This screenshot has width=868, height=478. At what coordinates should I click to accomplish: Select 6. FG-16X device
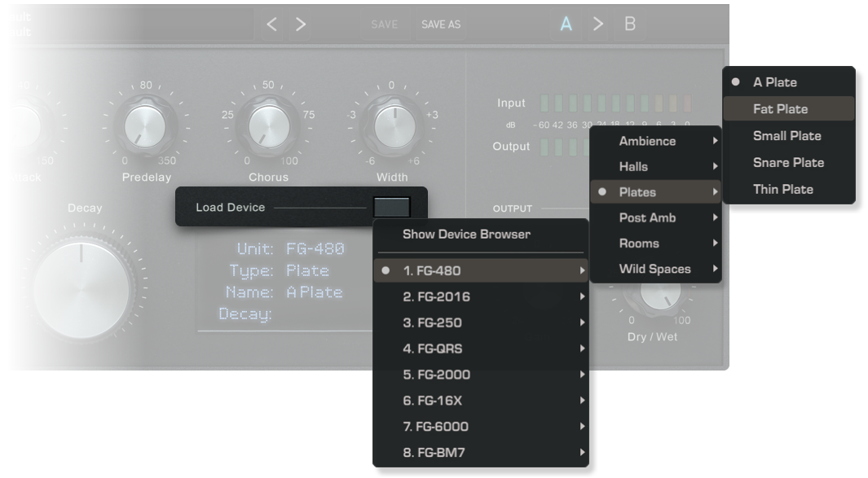tap(480, 401)
